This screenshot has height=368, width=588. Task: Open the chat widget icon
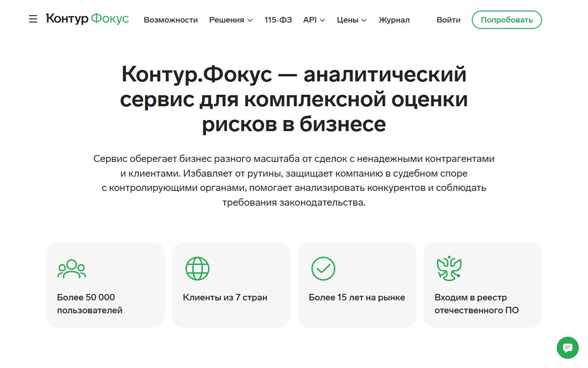(568, 348)
